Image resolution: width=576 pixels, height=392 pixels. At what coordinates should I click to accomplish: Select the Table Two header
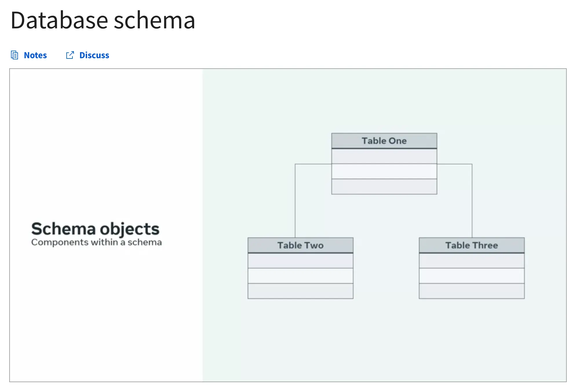tap(300, 245)
